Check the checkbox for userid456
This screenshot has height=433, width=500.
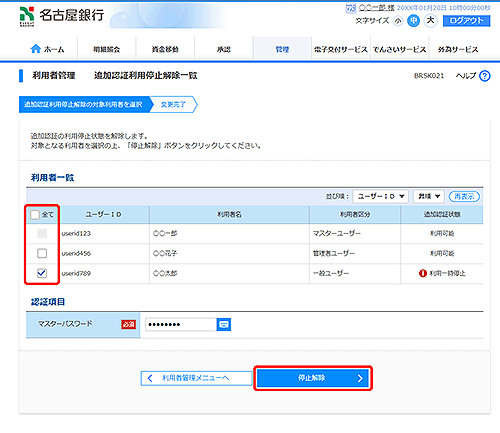click(42, 253)
